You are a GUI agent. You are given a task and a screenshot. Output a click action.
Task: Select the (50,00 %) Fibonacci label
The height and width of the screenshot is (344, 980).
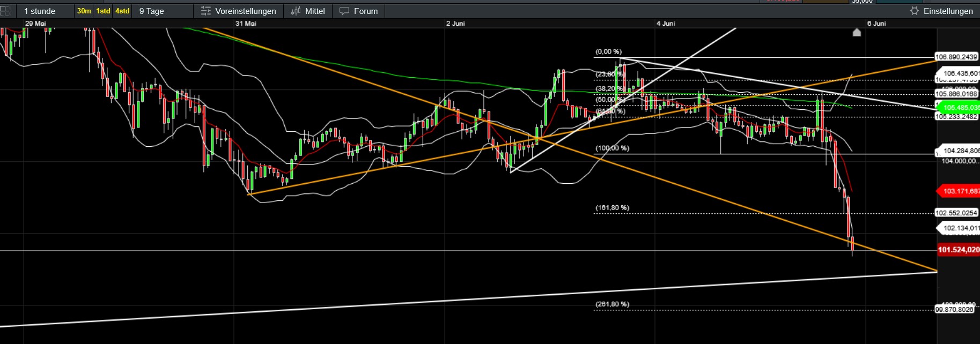tap(610, 100)
